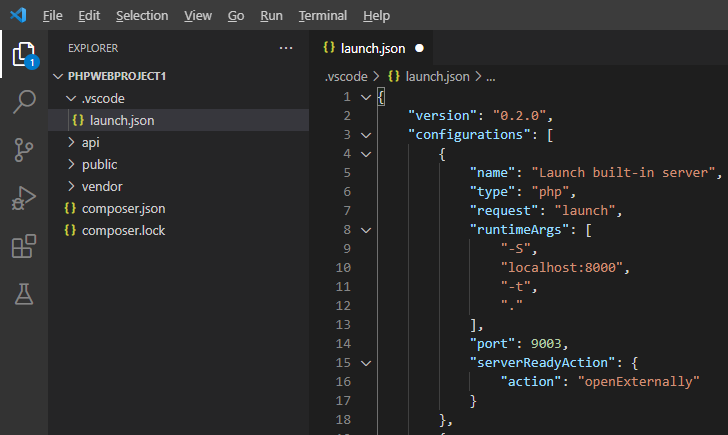Click line number 18 in the gutter
728x435 pixels.
343,420
